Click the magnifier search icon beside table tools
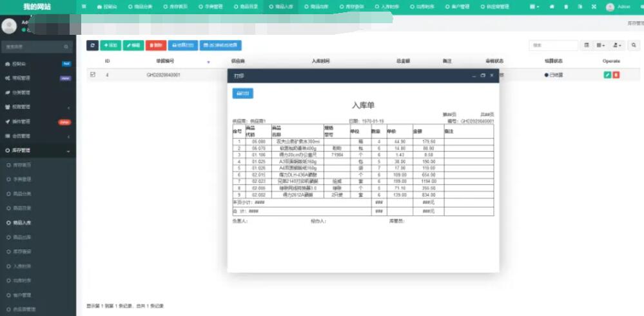Image resolution: width=644 pixels, height=316 pixels. click(634, 46)
